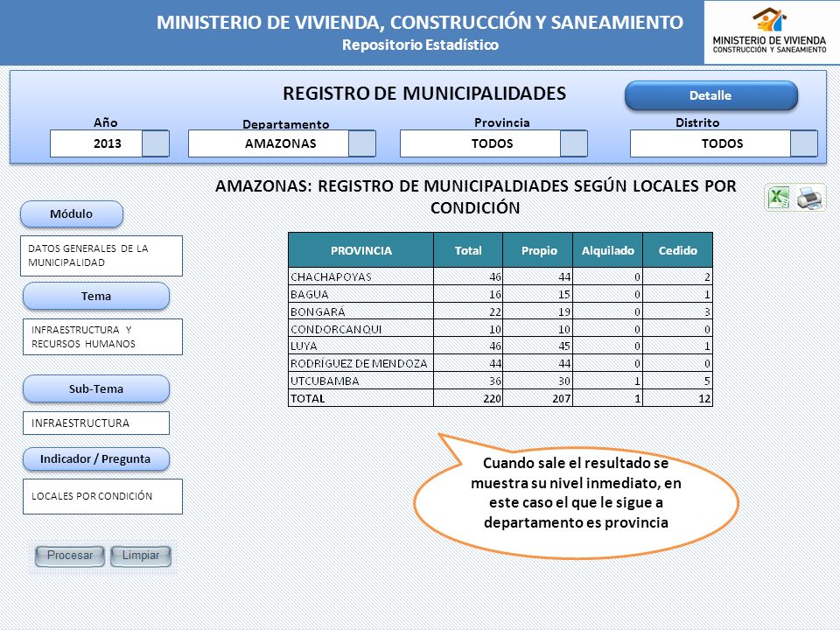
Task: Open the Distrito dropdown arrow
Action: pyautogui.click(x=804, y=143)
